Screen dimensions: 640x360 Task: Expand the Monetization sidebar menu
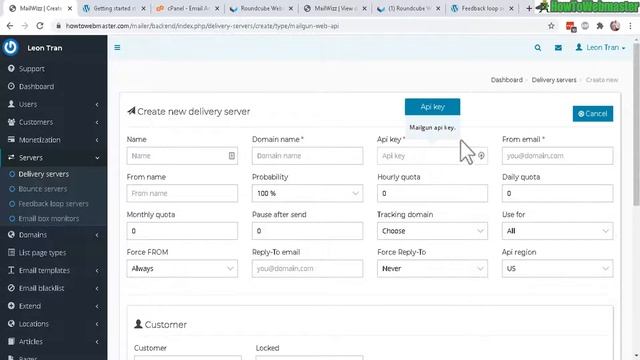(x=53, y=140)
